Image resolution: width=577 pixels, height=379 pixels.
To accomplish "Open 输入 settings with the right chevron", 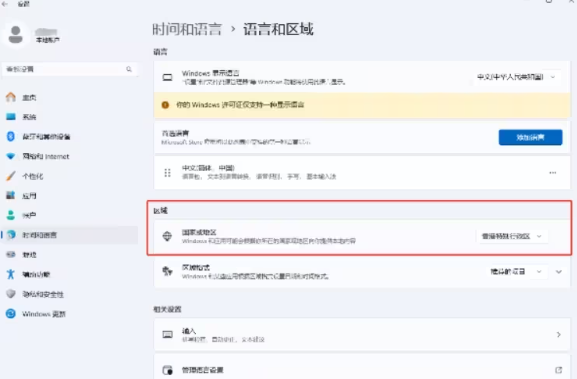I will coord(559,334).
